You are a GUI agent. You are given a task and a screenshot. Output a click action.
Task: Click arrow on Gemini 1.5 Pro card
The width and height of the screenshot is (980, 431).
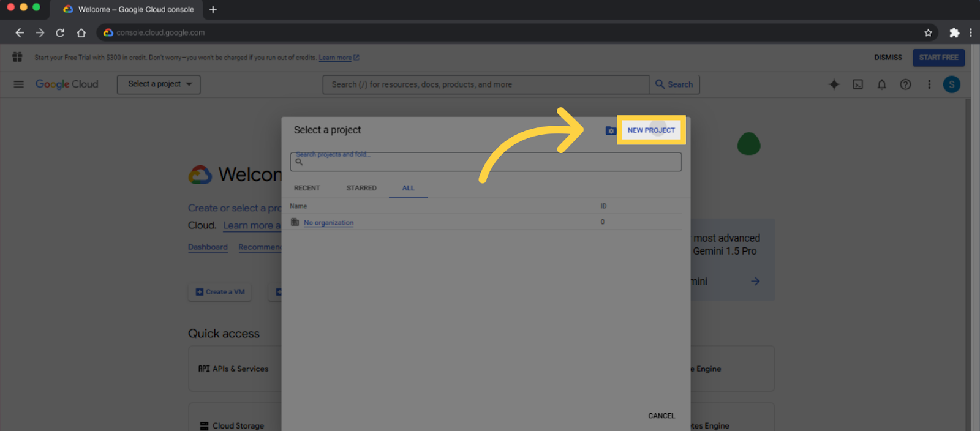coord(755,281)
